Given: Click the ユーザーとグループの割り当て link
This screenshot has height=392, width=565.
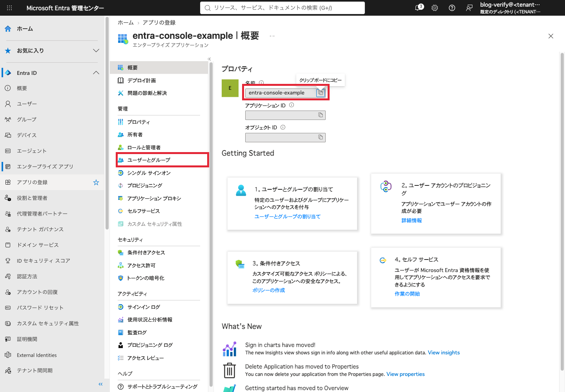Looking at the screenshot, I should pos(288,216).
